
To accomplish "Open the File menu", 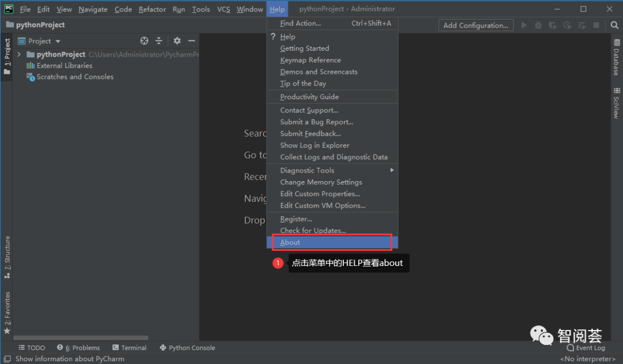I will tap(25, 9).
